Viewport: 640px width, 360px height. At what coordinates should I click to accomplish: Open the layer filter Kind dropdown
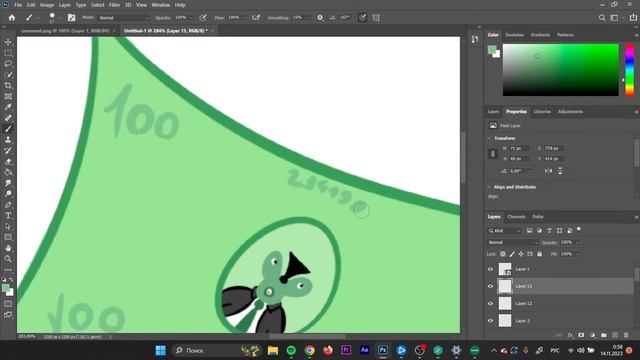(x=504, y=231)
